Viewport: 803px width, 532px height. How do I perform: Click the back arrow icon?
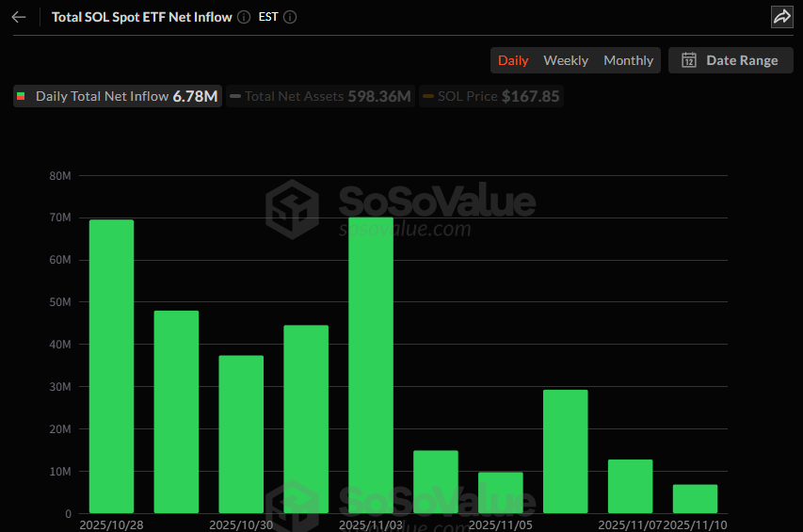(x=19, y=17)
